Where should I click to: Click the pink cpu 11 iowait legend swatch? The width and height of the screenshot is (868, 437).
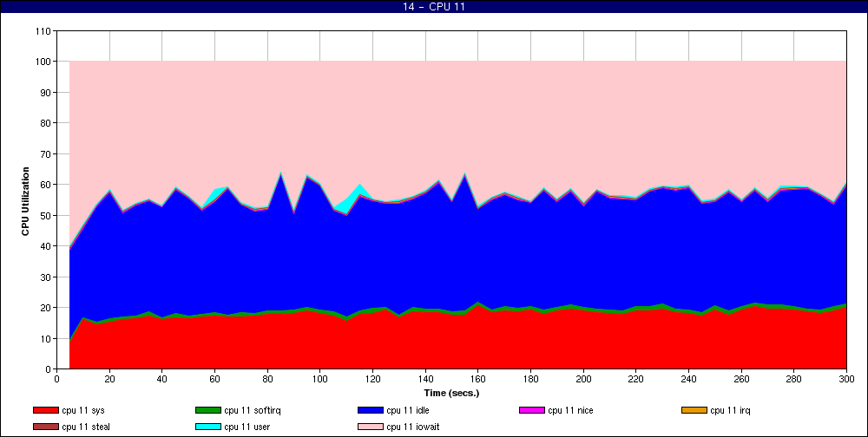pyautogui.click(x=371, y=427)
